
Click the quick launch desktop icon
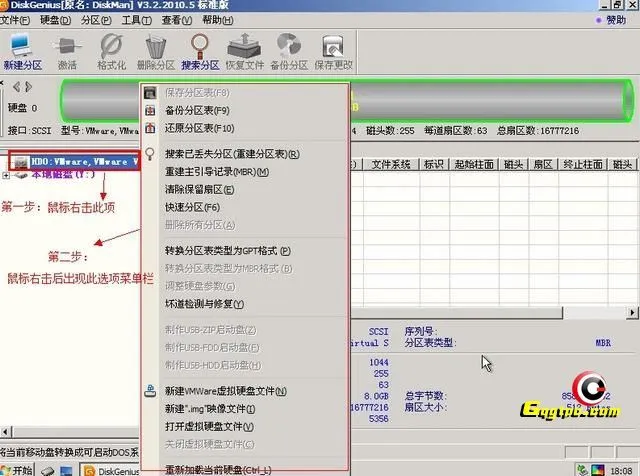point(66,471)
